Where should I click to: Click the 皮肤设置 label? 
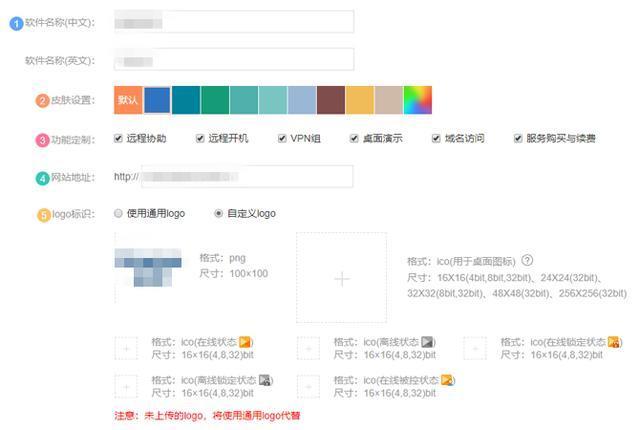[x=73, y=100]
